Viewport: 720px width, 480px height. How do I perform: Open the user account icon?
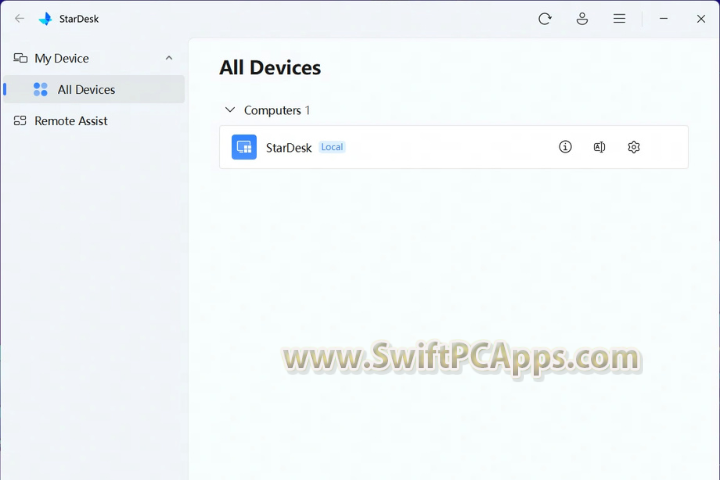[582, 19]
